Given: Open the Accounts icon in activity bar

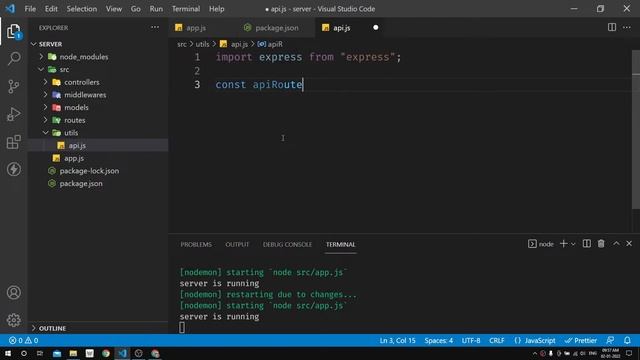Looking at the screenshot, I should [13, 292].
